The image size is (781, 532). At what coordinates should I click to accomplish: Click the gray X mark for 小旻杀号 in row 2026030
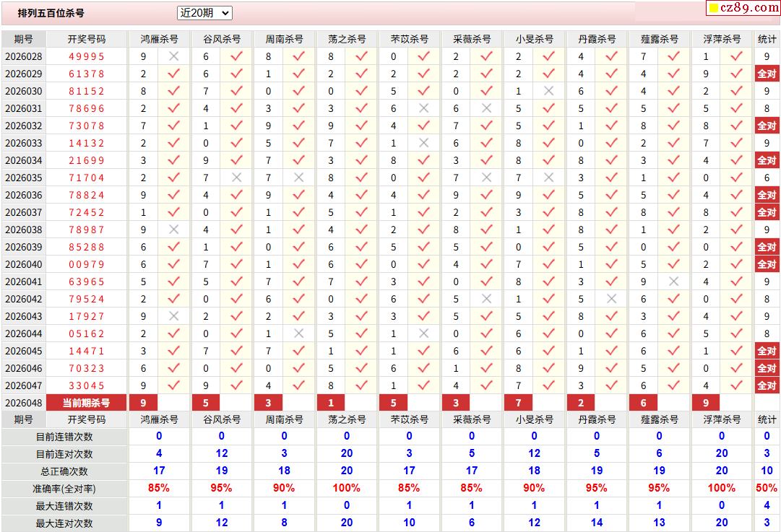tap(548, 91)
